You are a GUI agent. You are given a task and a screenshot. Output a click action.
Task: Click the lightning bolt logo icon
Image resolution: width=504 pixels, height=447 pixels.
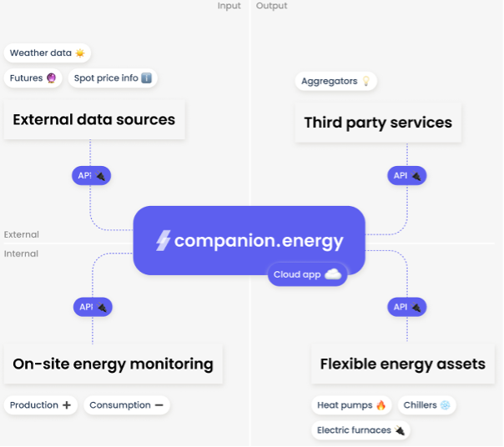[x=164, y=240]
